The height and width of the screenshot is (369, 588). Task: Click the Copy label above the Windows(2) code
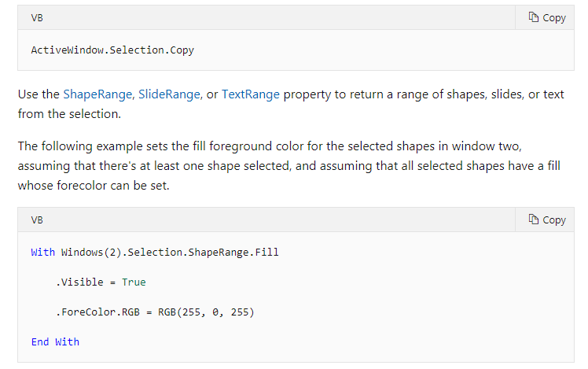click(x=554, y=220)
